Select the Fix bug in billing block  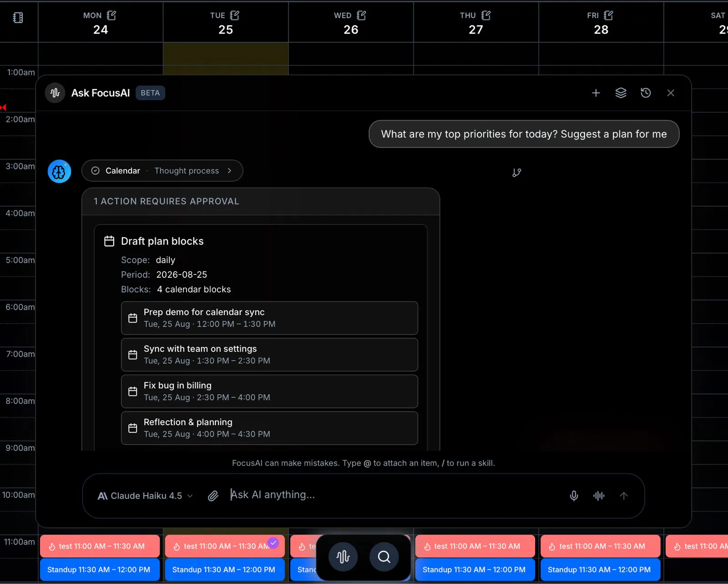(269, 391)
